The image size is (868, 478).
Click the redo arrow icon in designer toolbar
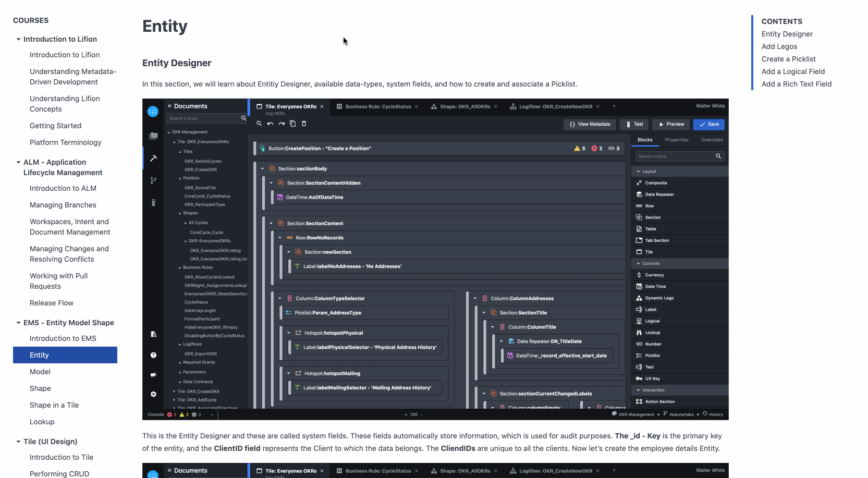click(282, 124)
